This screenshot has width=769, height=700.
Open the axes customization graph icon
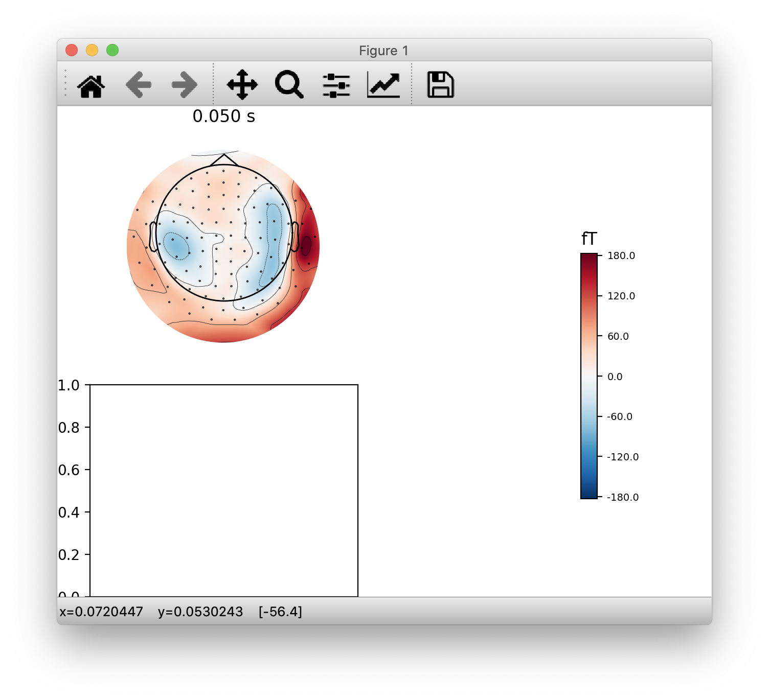click(x=383, y=85)
